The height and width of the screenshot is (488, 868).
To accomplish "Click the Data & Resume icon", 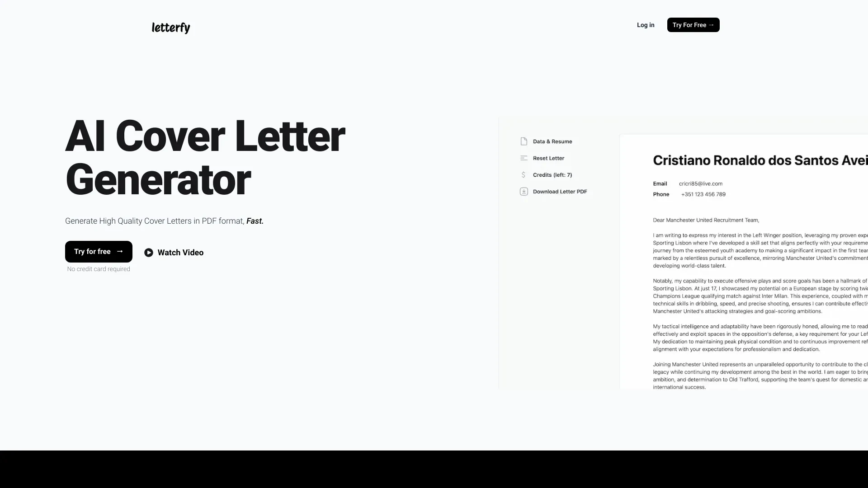I will 524,141.
